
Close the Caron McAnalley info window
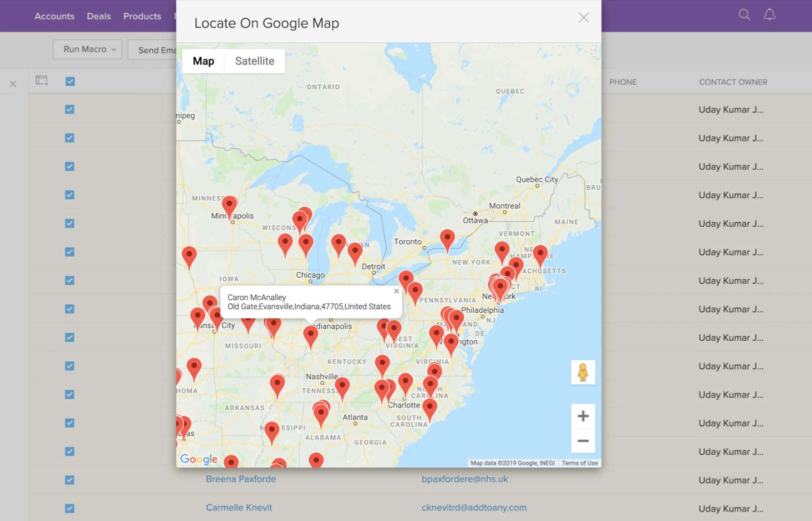pos(397,291)
